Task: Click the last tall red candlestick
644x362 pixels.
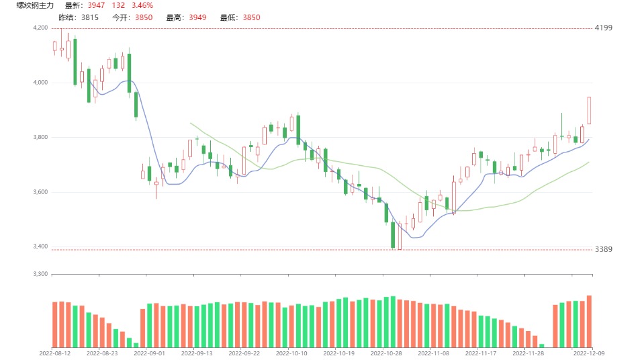Action: (x=589, y=110)
